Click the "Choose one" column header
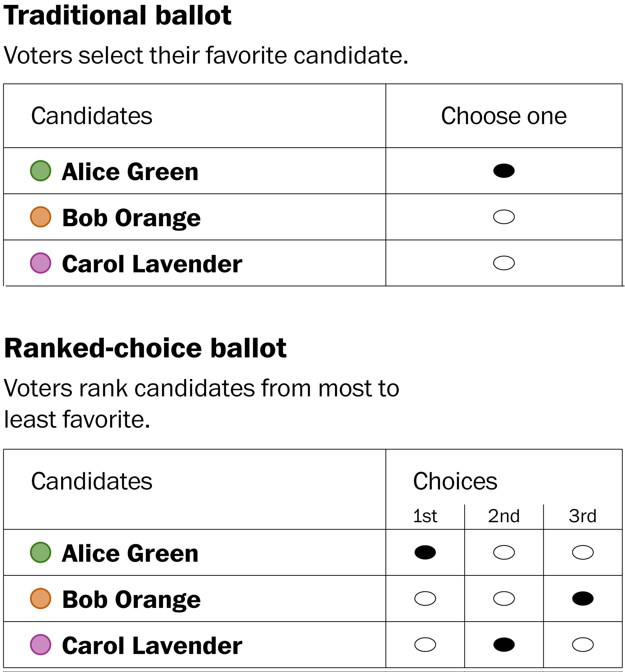The height and width of the screenshot is (672, 625). click(x=504, y=116)
